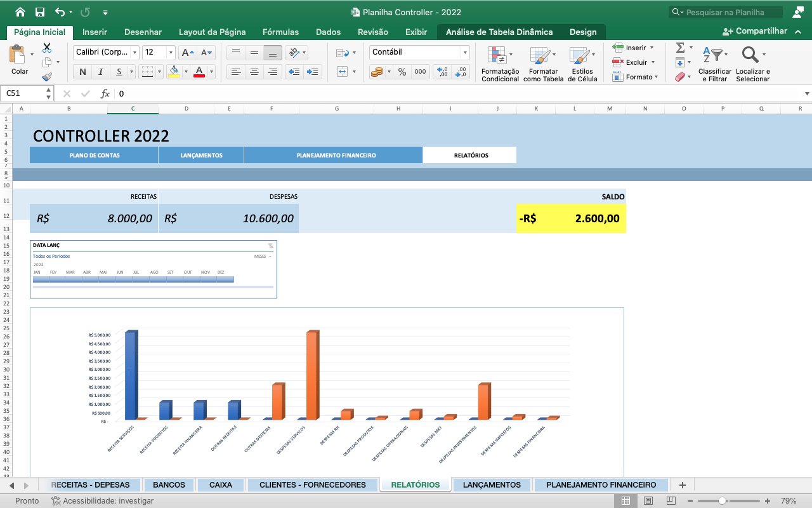
Task: Open the font color dropdown arrow
Action: tap(211, 72)
